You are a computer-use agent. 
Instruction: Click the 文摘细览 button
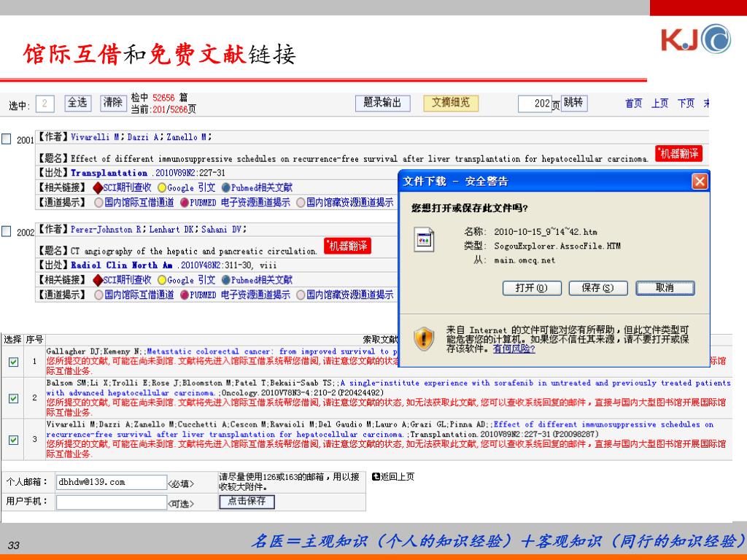pyautogui.click(x=451, y=103)
